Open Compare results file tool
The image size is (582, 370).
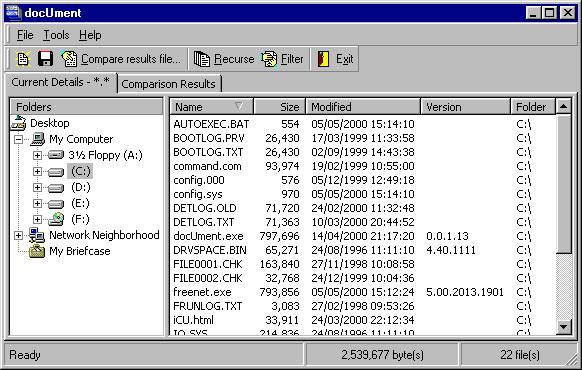coord(121,59)
